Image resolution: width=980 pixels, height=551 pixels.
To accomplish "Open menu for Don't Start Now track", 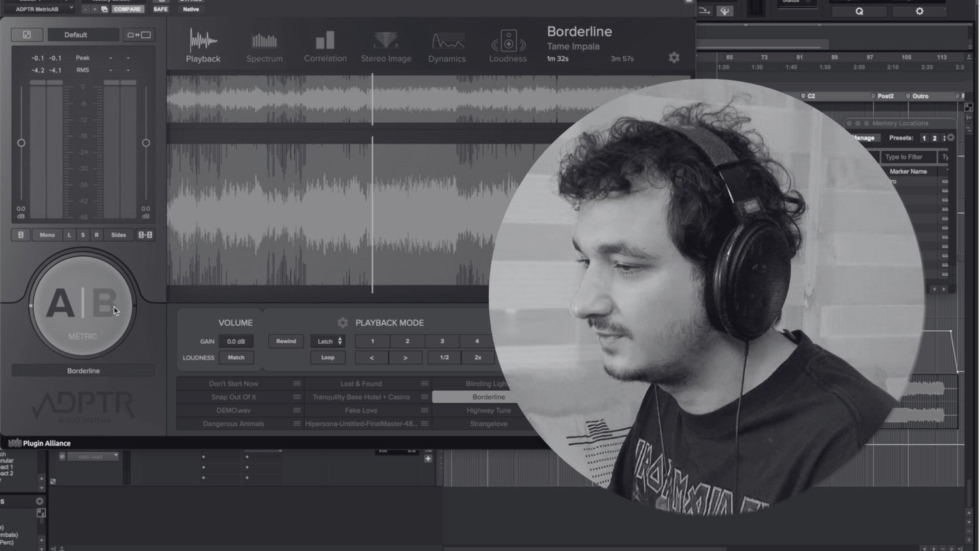I will point(297,384).
